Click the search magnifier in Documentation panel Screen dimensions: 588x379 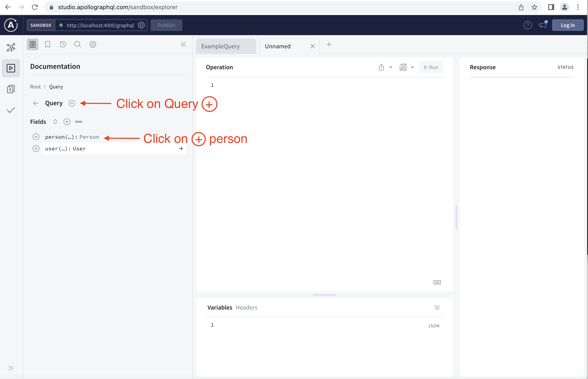(78, 45)
